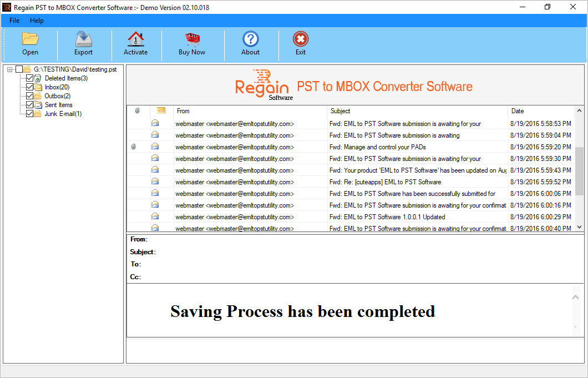
Task: Uncheck the Sent Items checkbox
Action: 29,105
